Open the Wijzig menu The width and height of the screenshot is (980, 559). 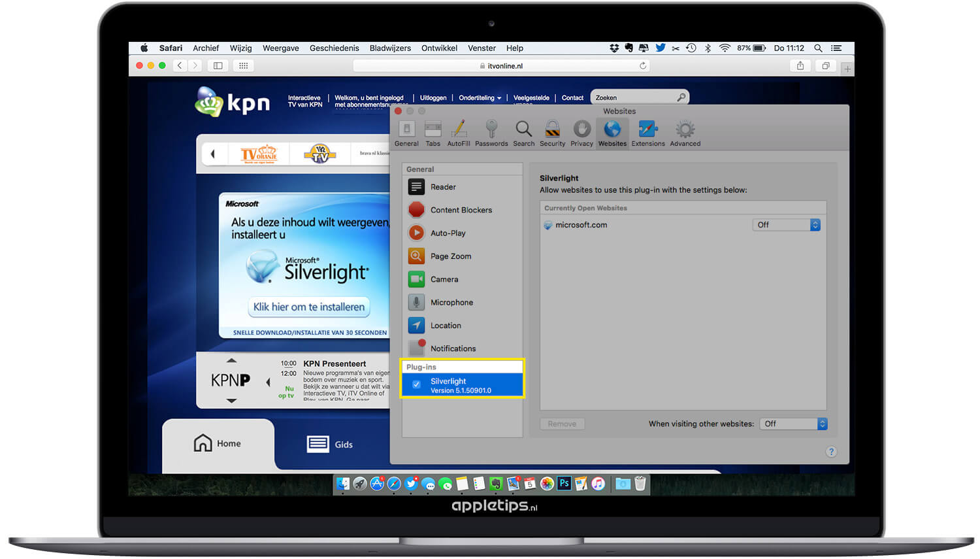pyautogui.click(x=240, y=48)
